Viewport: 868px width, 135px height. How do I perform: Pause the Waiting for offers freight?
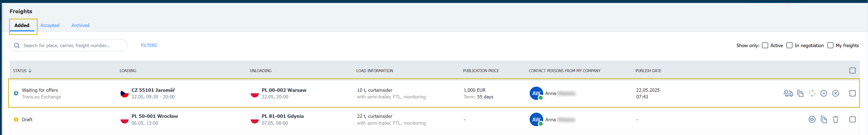point(824,93)
